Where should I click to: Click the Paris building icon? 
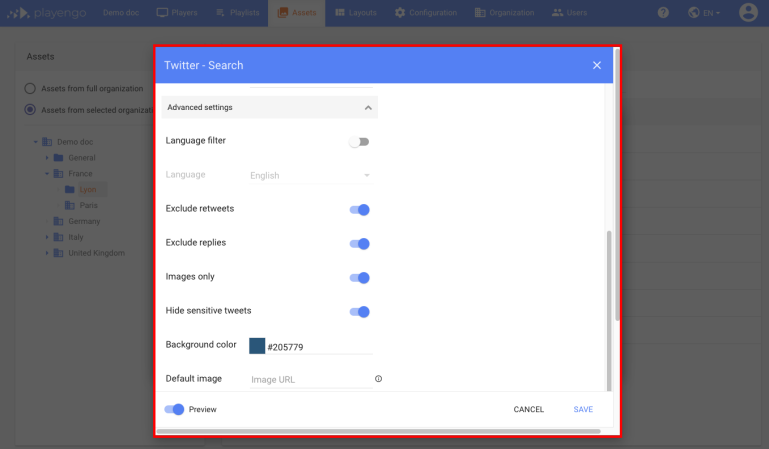pyautogui.click(x=70, y=205)
